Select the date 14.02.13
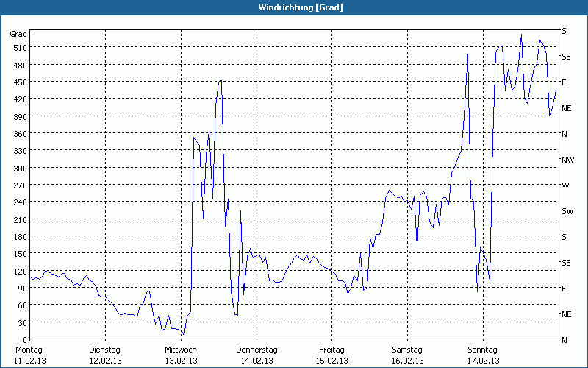This screenshot has width=588, height=368. [257, 361]
